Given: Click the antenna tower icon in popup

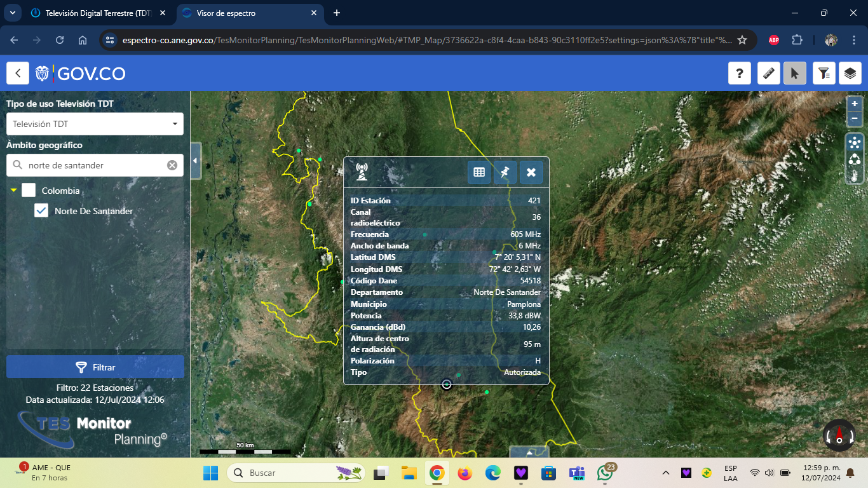Looking at the screenshot, I should (361, 172).
